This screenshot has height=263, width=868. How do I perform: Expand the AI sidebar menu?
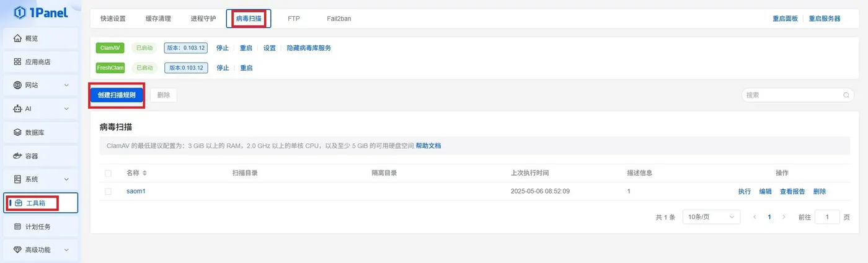41,109
